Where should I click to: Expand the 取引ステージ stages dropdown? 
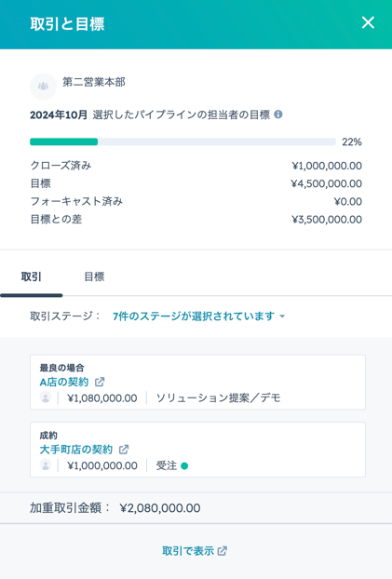coord(198,316)
